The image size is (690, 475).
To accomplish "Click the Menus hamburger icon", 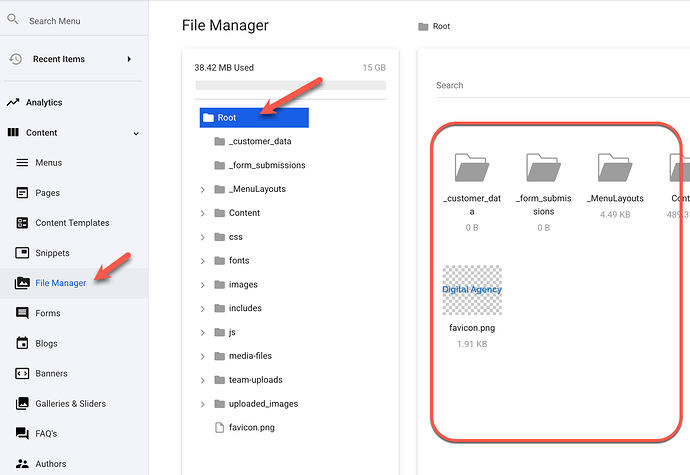I will click(x=22, y=162).
